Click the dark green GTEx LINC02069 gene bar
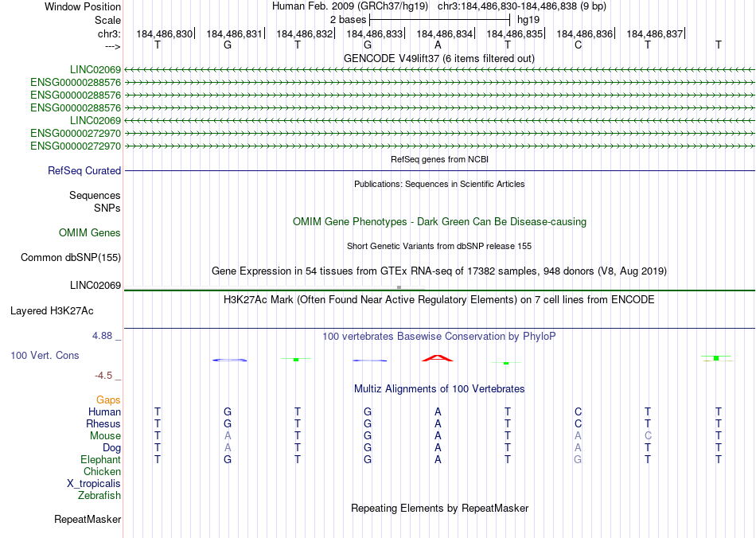Screen dimensions: 756x538 coord(439,290)
